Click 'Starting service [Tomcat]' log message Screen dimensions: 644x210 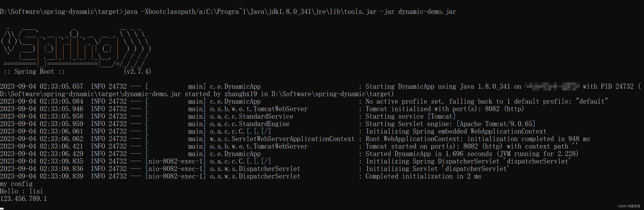410,116
